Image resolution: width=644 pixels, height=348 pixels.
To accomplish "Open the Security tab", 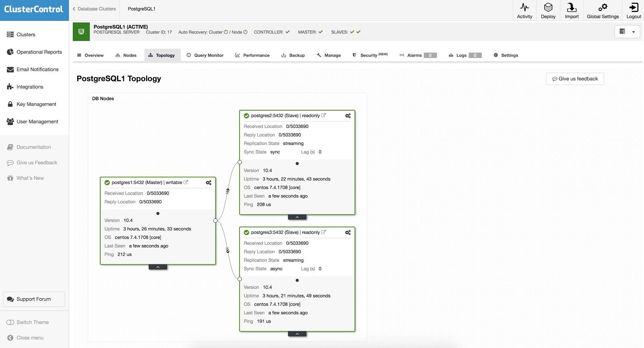I will (x=370, y=56).
